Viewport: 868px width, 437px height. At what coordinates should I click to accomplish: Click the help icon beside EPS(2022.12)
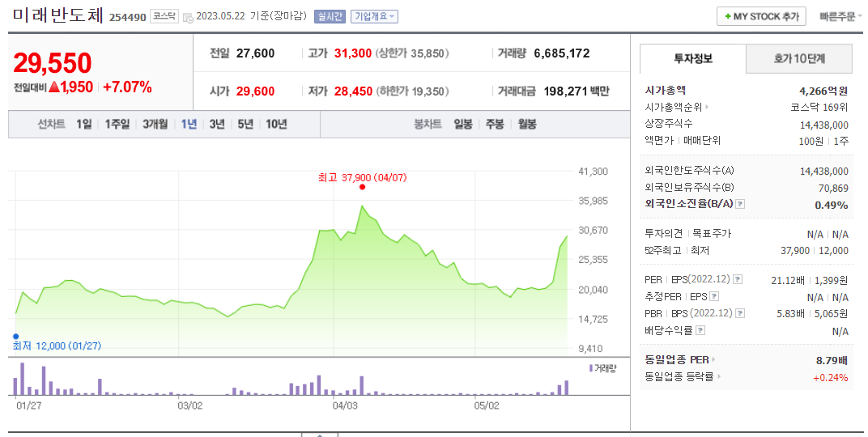pyautogui.click(x=738, y=280)
